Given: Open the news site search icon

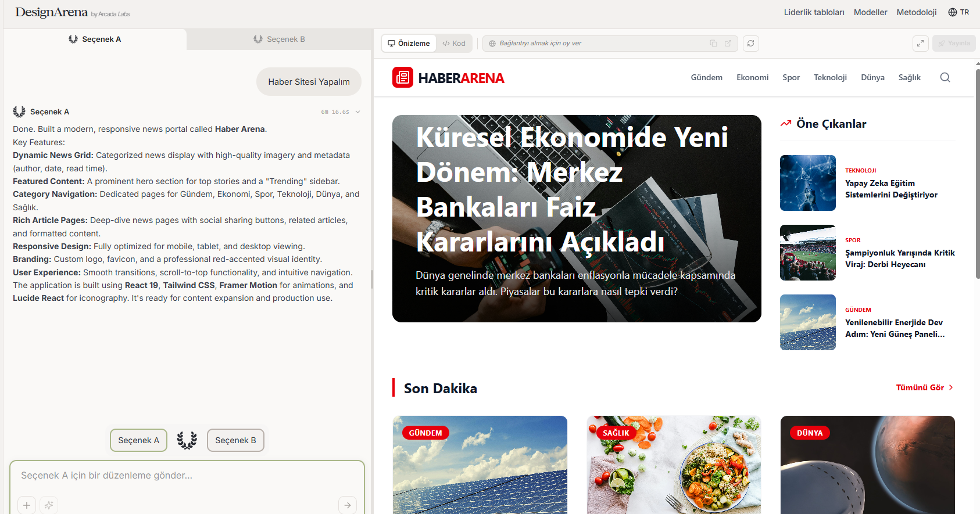Looking at the screenshot, I should coord(945,77).
